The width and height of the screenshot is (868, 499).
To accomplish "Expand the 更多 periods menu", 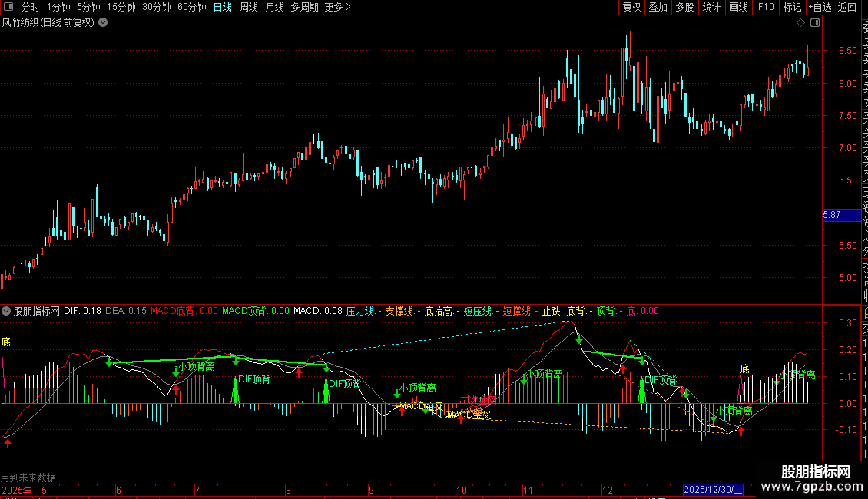I will (x=337, y=7).
